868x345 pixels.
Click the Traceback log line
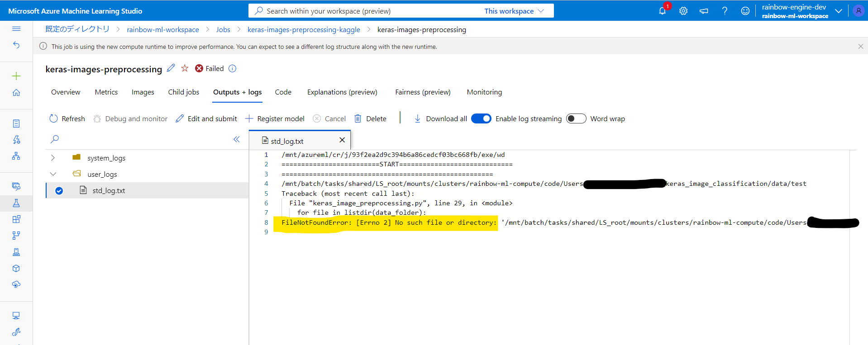click(x=348, y=194)
